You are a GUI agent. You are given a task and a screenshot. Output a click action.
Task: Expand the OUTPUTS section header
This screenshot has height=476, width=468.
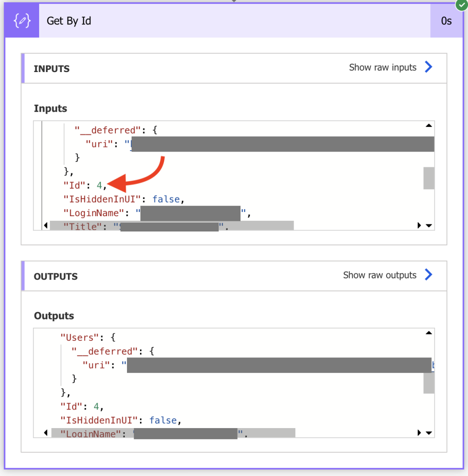[55, 276]
